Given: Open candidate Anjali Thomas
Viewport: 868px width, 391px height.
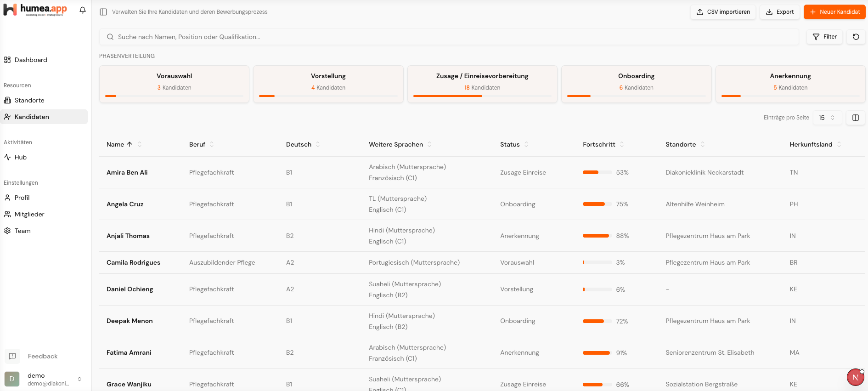Looking at the screenshot, I should pos(128,236).
